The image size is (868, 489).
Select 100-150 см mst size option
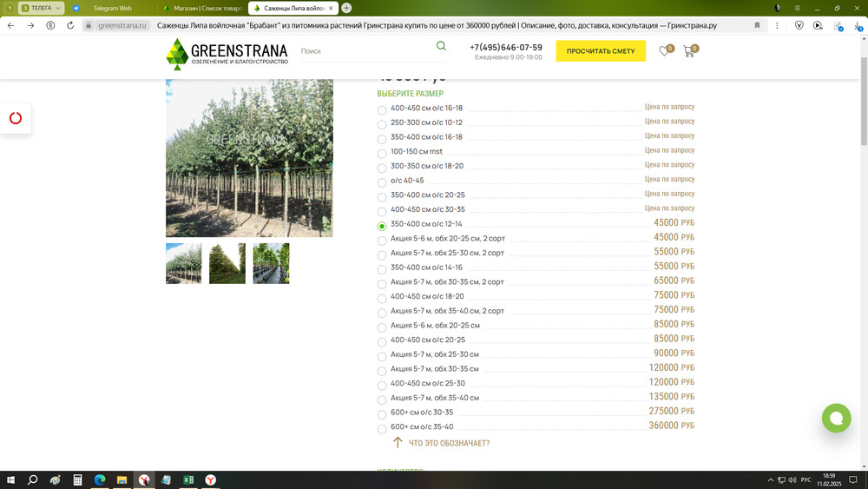coord(382,154)
